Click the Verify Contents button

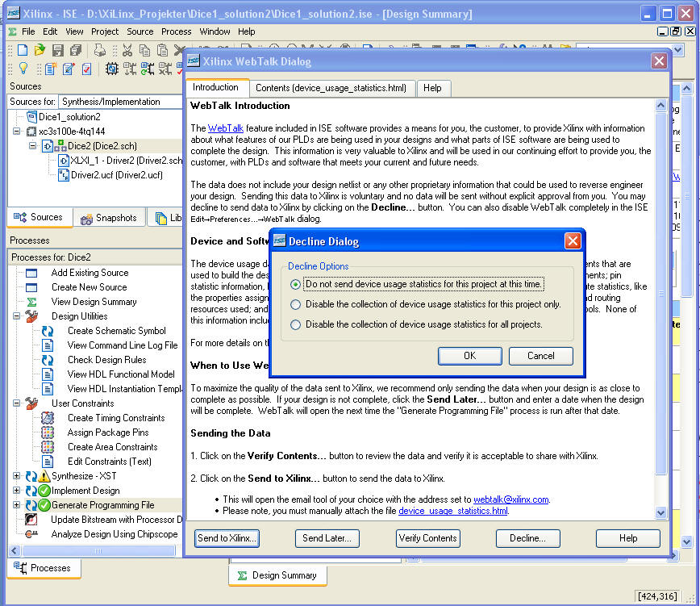pos(427,538)
